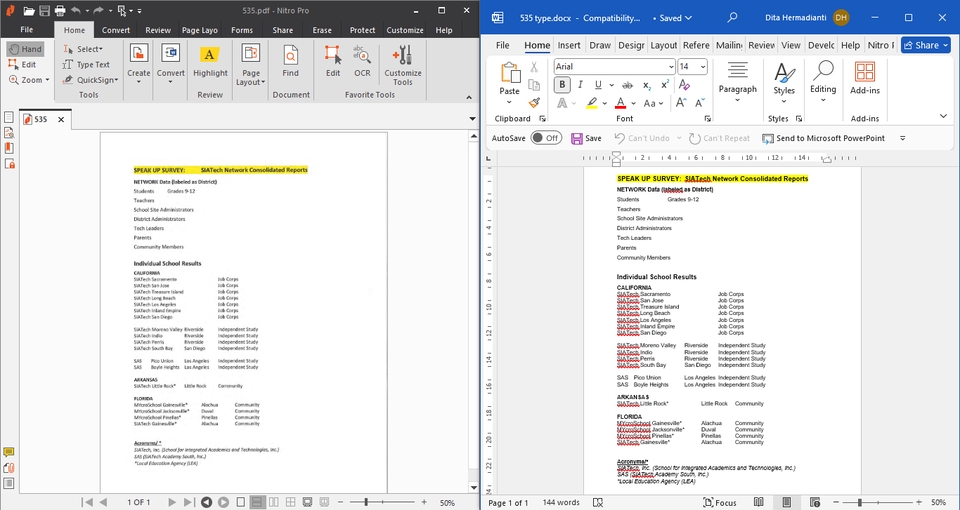Toggle Italic formatting in Word

point(580,85)
